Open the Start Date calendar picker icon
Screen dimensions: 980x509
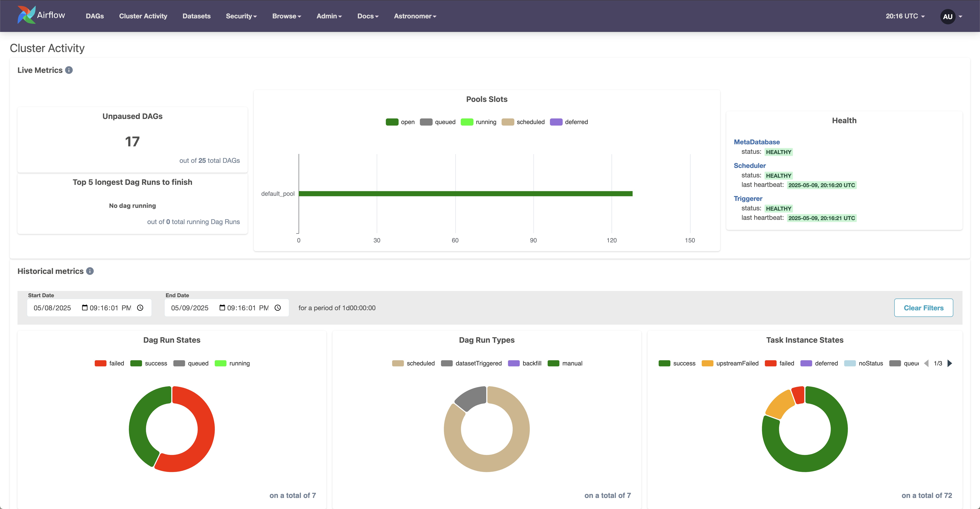(x=85, y=308)
